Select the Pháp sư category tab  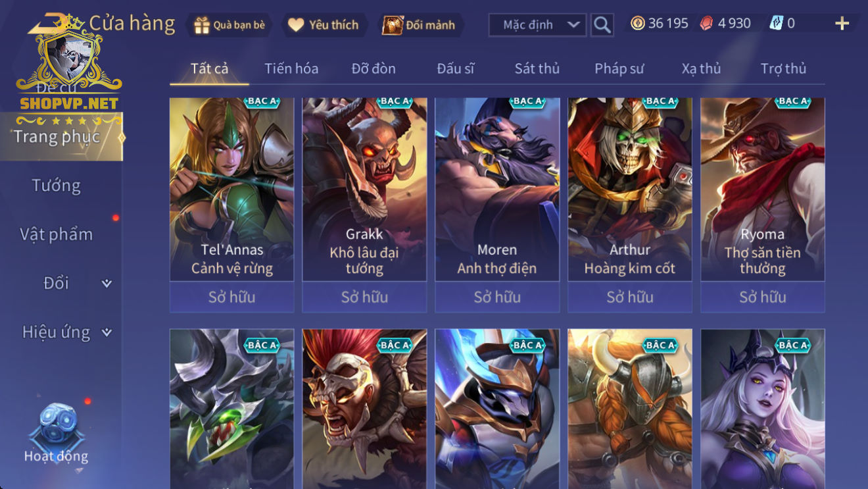(619, 68)
